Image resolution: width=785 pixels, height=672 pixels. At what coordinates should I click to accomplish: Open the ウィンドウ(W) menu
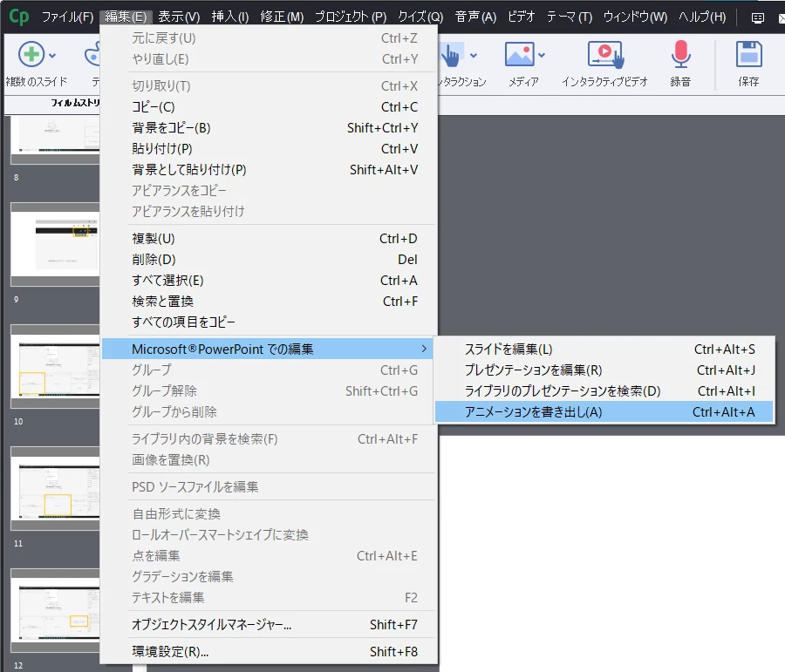pyautogui.click(x=635, y=17)
